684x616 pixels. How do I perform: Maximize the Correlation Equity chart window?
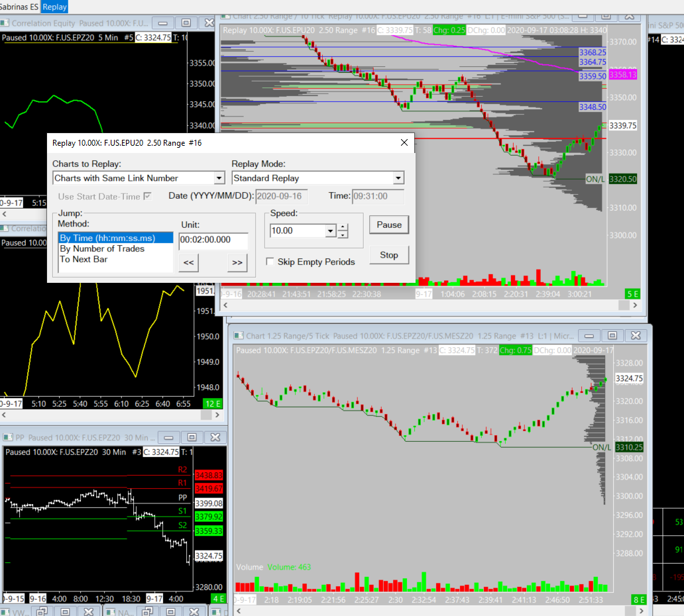coord(186,23)
